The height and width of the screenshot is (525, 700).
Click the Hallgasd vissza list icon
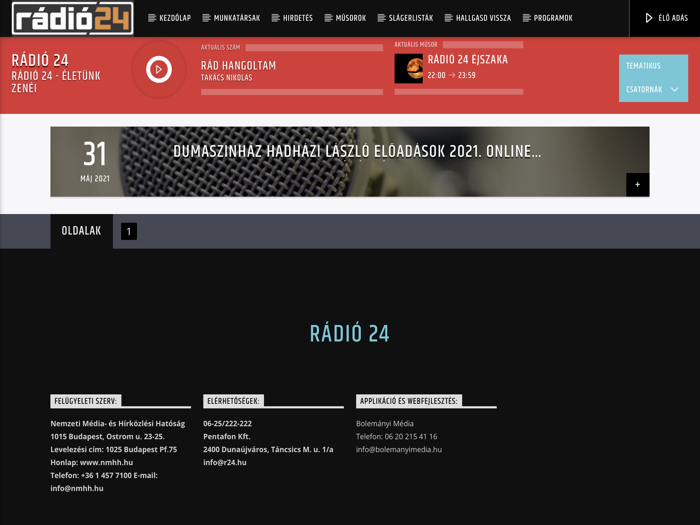pyautogui.click(x=449, y=18)
